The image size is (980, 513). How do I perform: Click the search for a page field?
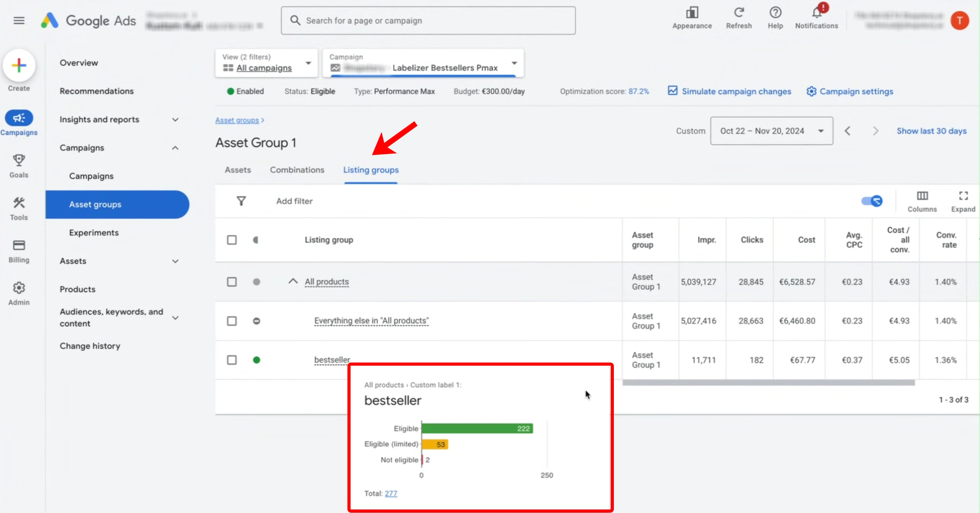tap(428, 20)
